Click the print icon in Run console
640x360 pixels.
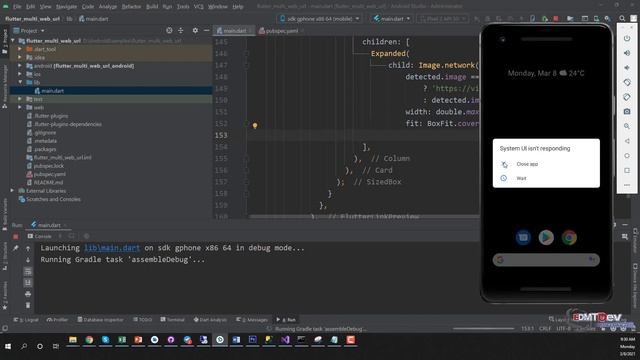coord(28,294)
